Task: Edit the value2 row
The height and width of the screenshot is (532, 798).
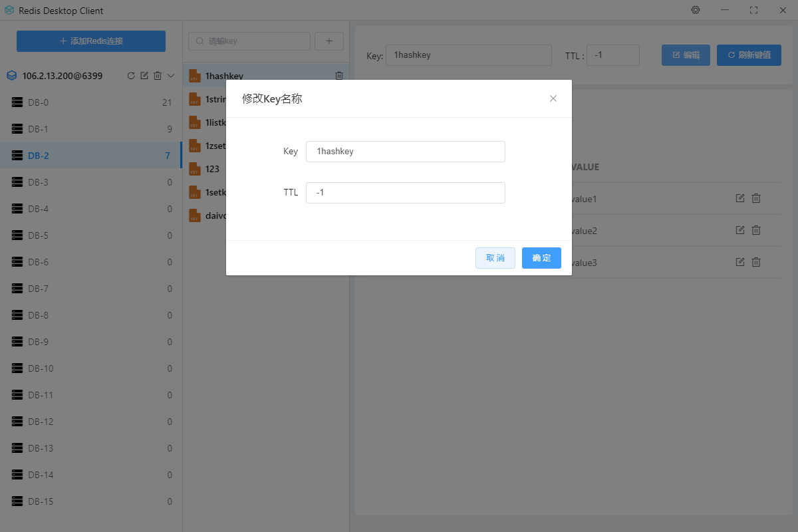Action: point(740,230)
